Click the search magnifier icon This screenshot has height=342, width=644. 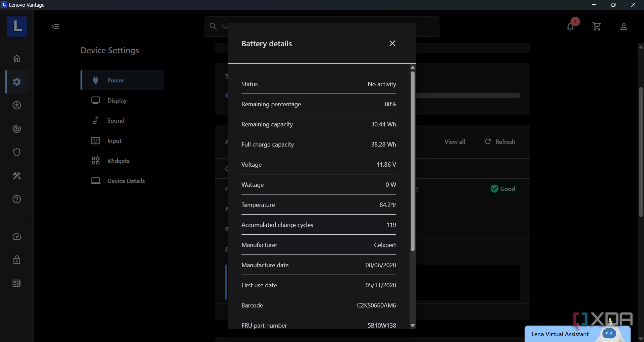pyautogui.click(x=213, y=26)
